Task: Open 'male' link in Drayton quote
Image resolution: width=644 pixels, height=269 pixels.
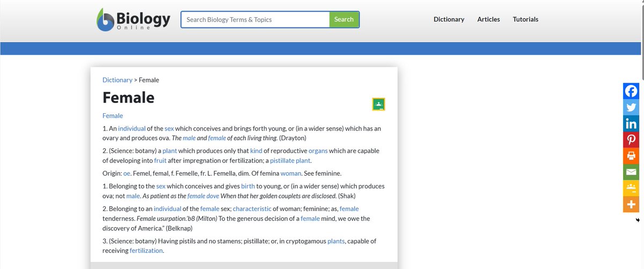Action: (189, 138)
